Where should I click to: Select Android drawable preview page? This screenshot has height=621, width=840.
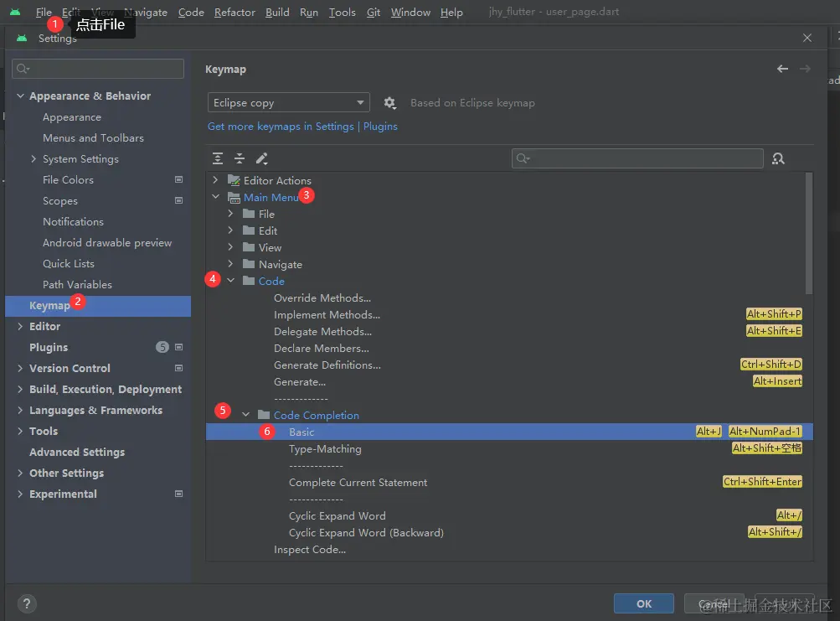[107, 242]
